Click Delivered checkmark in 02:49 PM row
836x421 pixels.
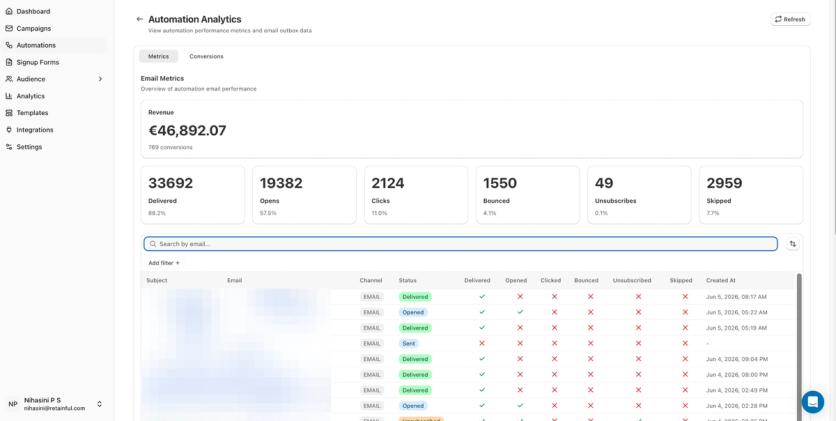tap(482, 390)
